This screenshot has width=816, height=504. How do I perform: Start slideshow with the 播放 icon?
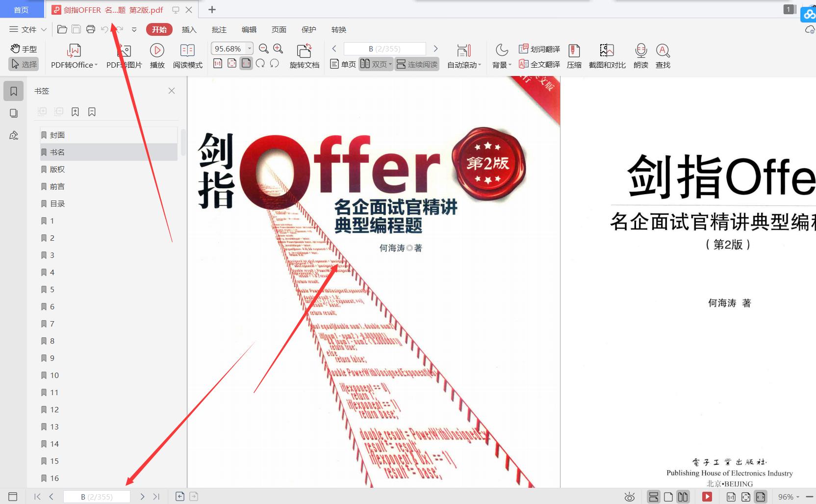pos(156,55)
